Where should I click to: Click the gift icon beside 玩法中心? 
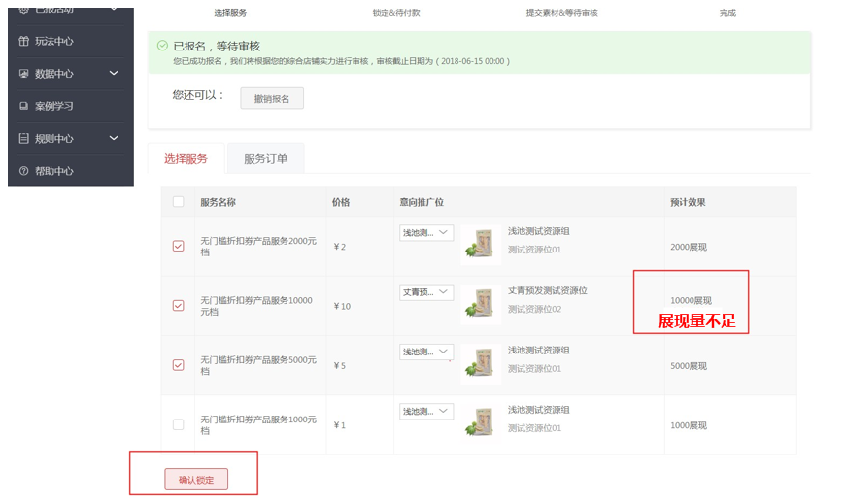(x=24, y=41)
